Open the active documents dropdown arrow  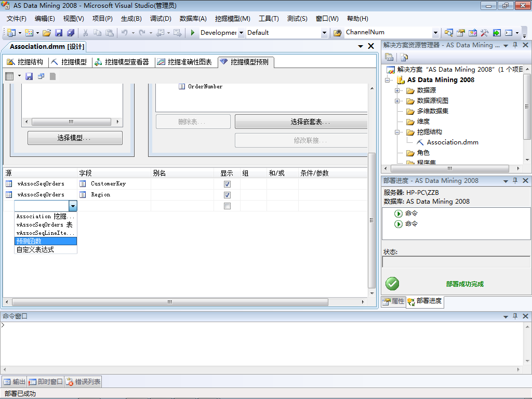tap(361, 46)
